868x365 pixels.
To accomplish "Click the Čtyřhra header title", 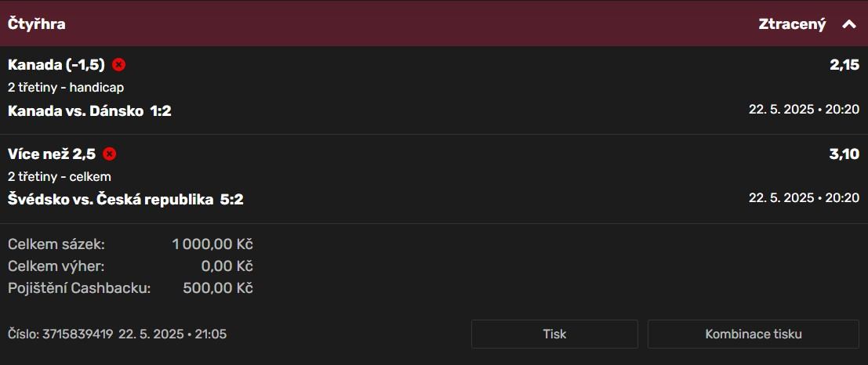I will (x=37, y=24).
